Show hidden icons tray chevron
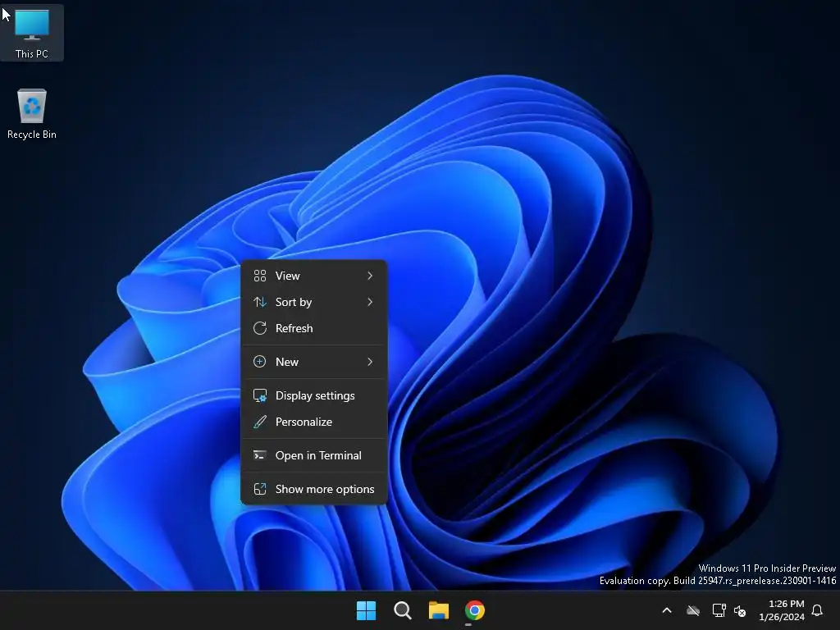840x630 pixels. pyautogui.click(x=667, y=610)
